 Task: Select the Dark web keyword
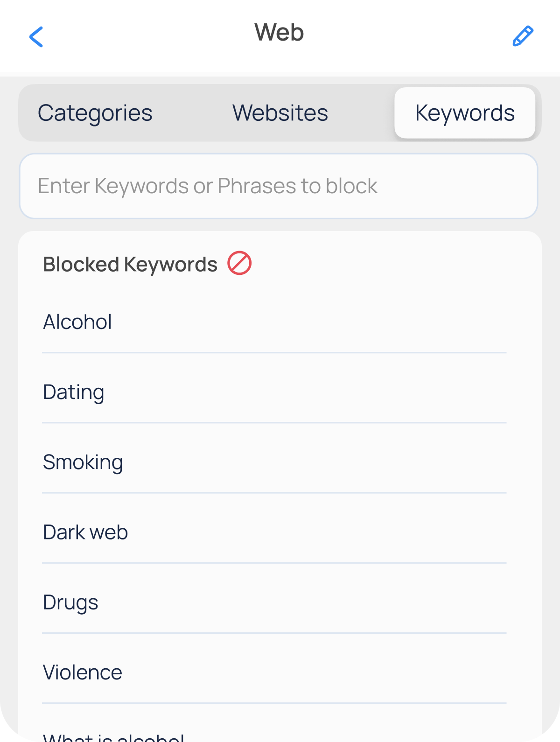tap(85, 532)
